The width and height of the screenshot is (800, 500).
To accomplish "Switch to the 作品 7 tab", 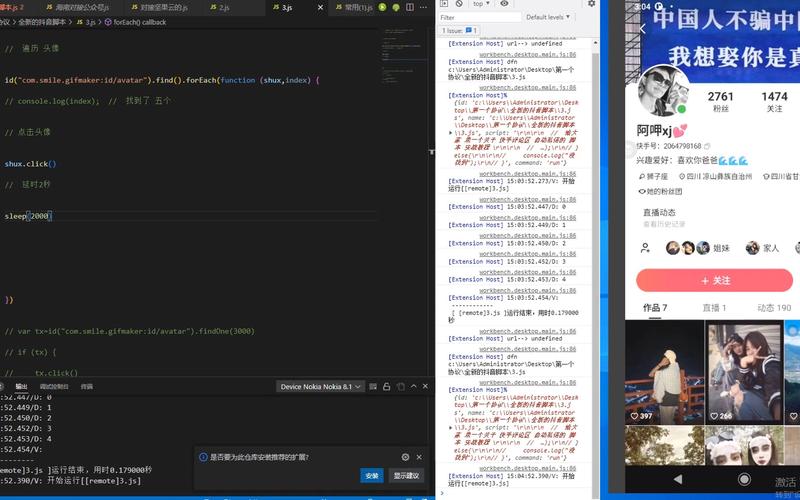I will coord(655,308).
